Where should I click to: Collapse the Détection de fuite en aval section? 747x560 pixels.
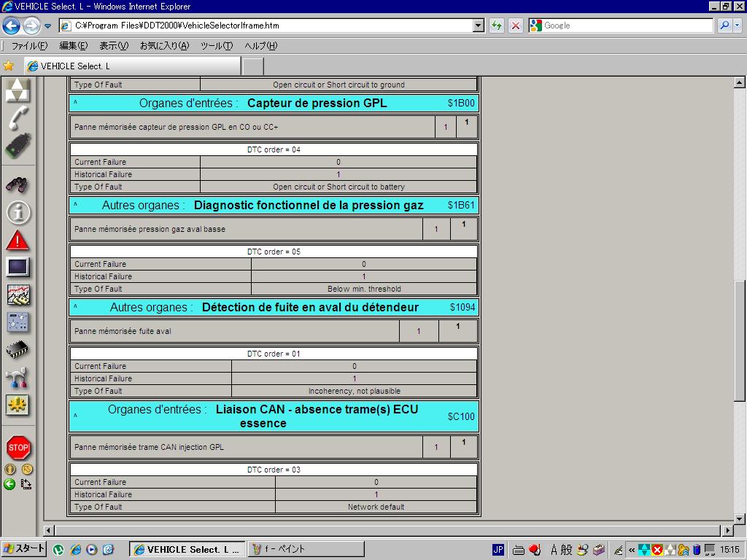point(75,307)
